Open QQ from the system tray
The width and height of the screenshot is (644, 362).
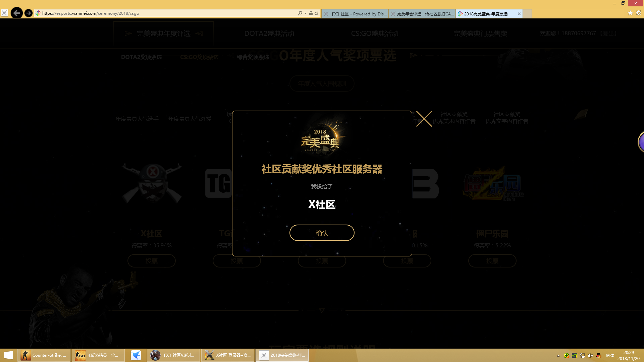point(599,356)
